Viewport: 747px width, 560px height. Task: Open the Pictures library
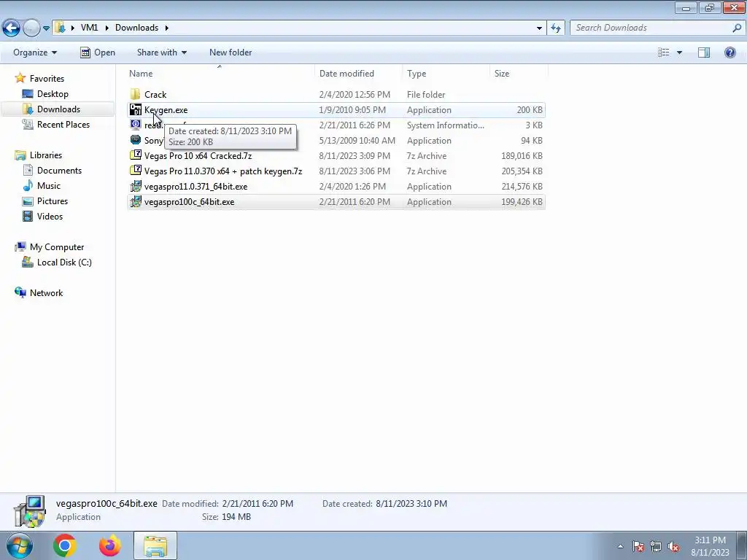coord(53,201)
